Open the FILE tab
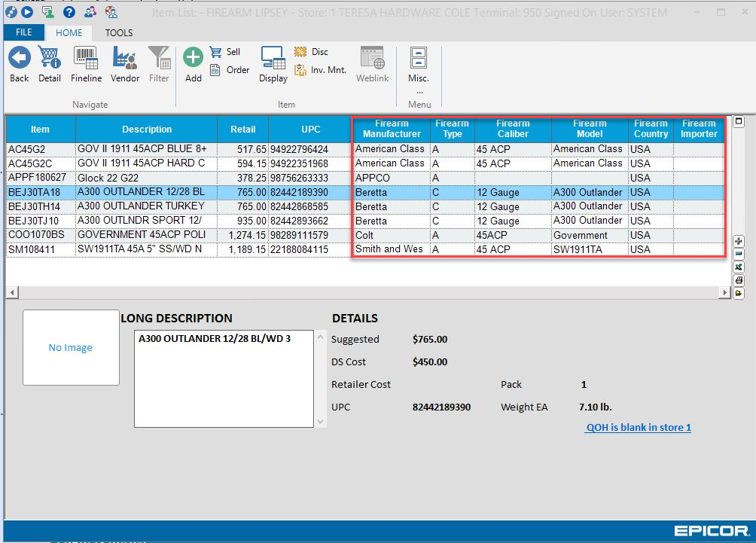The width and height of the screenshot is (756, 543). tap(23, 32)
